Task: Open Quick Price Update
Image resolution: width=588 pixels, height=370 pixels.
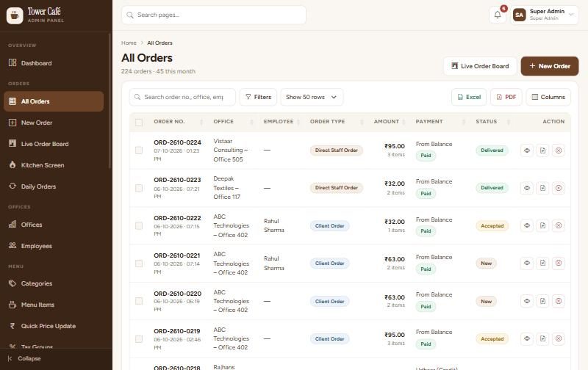Action: click(54, 326)
